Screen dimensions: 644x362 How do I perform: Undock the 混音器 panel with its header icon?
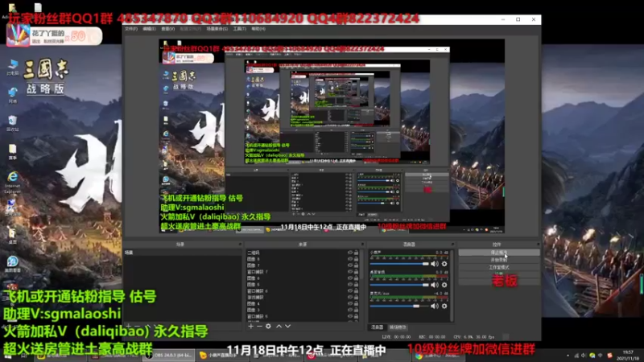tap(452, 245)
